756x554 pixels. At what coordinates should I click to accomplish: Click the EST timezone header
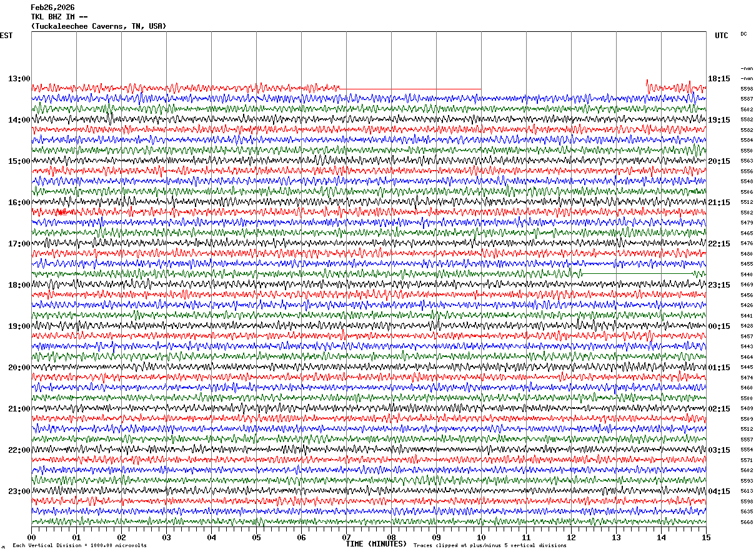6,36
